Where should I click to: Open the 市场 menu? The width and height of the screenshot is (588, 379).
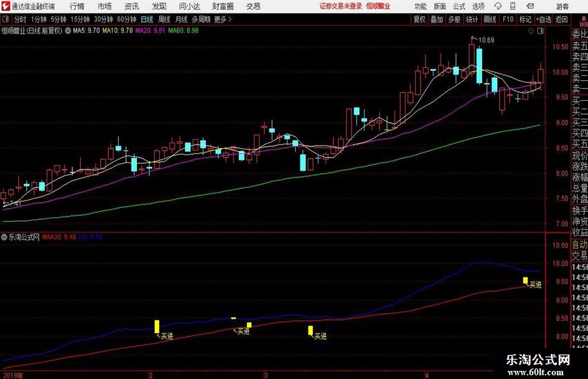[105, 6]
